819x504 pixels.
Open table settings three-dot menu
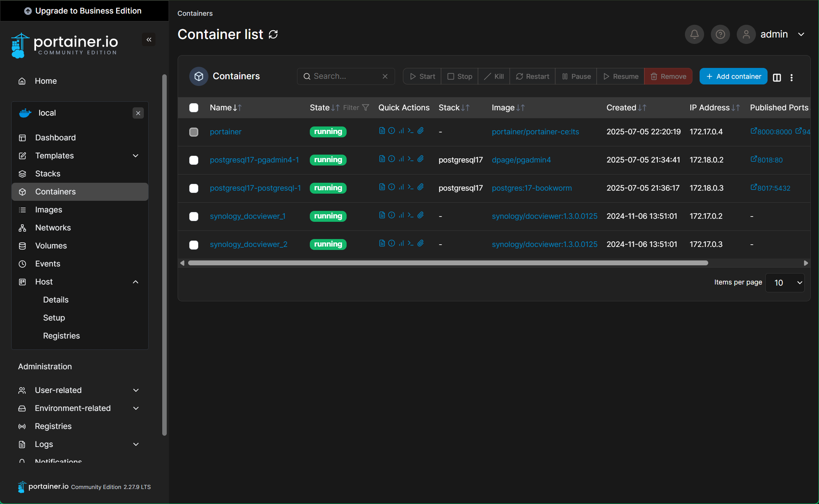tap(792, 77)
